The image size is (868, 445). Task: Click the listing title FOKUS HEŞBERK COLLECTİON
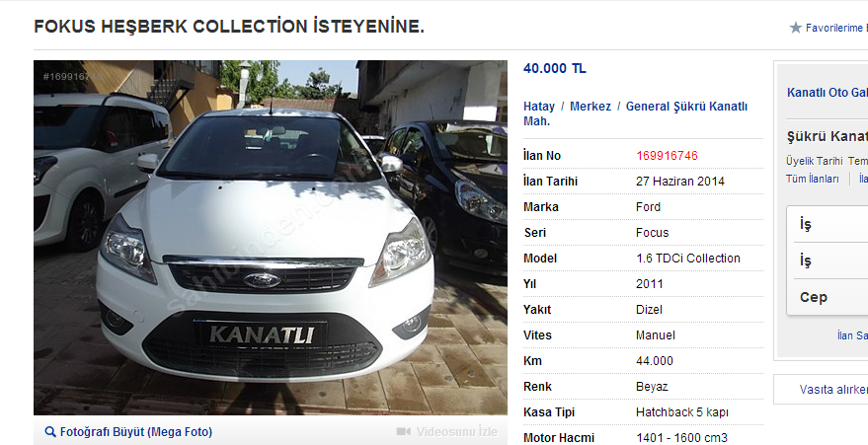pos(229,26)
